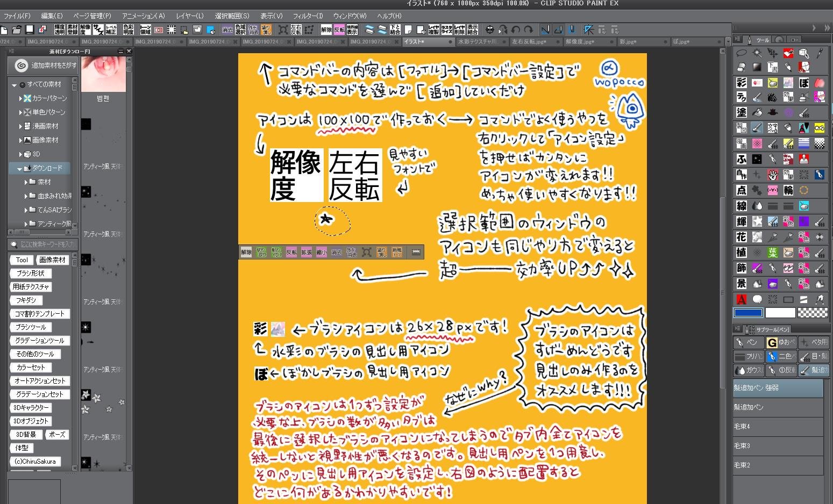
Task: Click the New file icon in command bar
Action: tap(4, 30)
